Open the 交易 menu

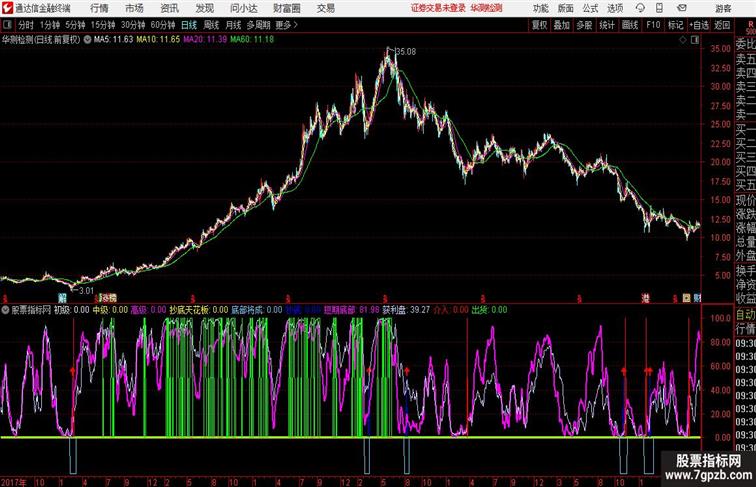[x=325, y=8]
